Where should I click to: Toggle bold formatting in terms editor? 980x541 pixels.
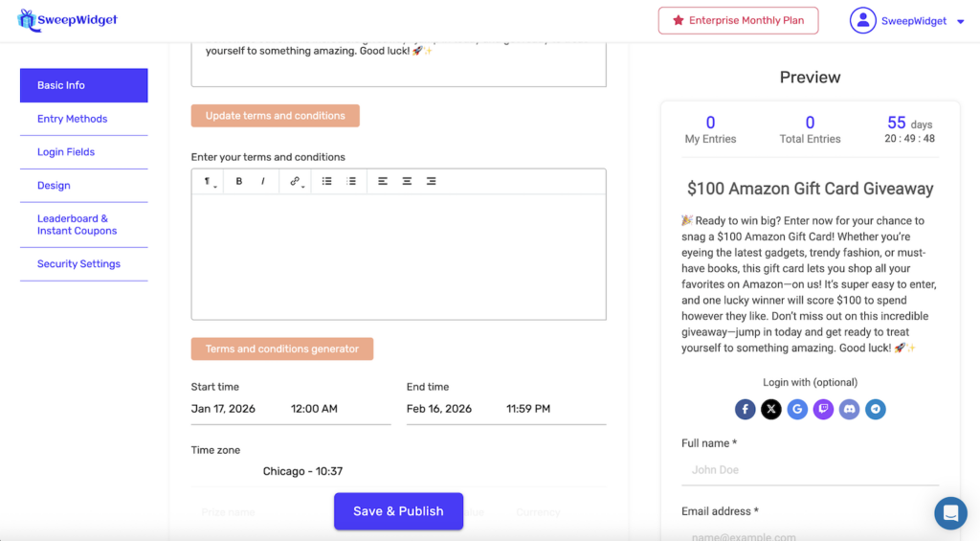coord(239,181)
